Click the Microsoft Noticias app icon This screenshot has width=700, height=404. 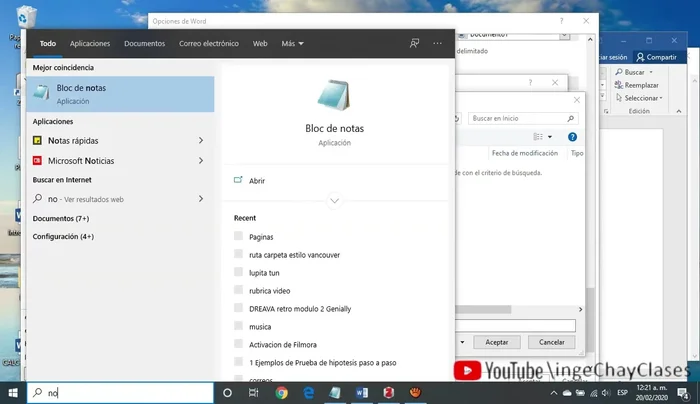coord(38,160)
